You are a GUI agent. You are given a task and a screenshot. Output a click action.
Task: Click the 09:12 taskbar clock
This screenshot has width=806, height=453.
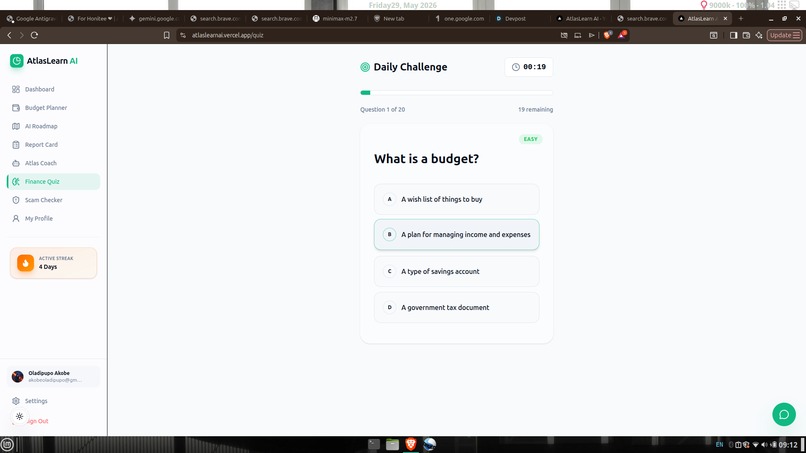pyautogui.click(x=787, y=445)
